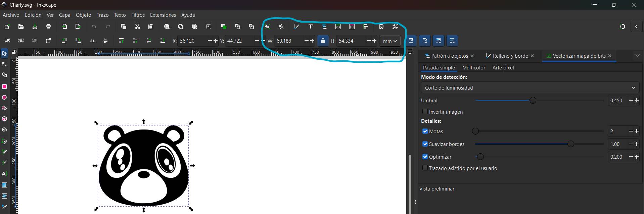
Task: Paste from clipboard
Action: (151, 27)
